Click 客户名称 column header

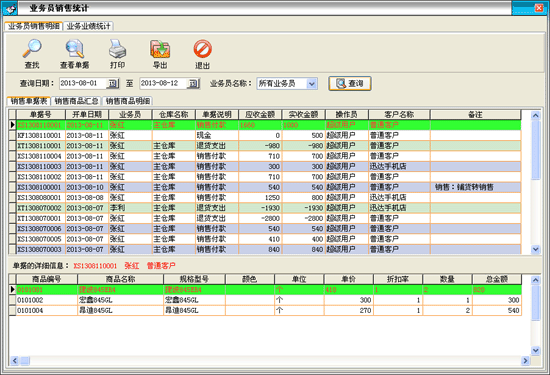click(399, 114)
